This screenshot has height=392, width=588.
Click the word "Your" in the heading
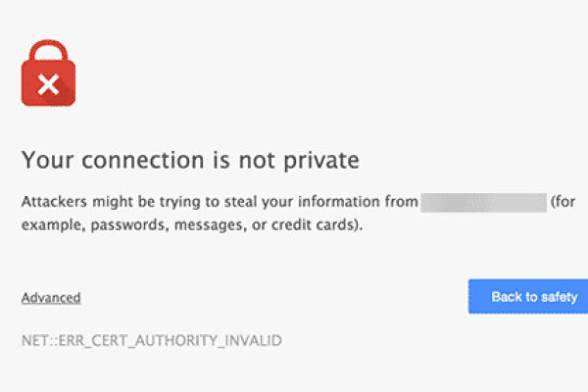pyautogui.click(x=45, y=159)
